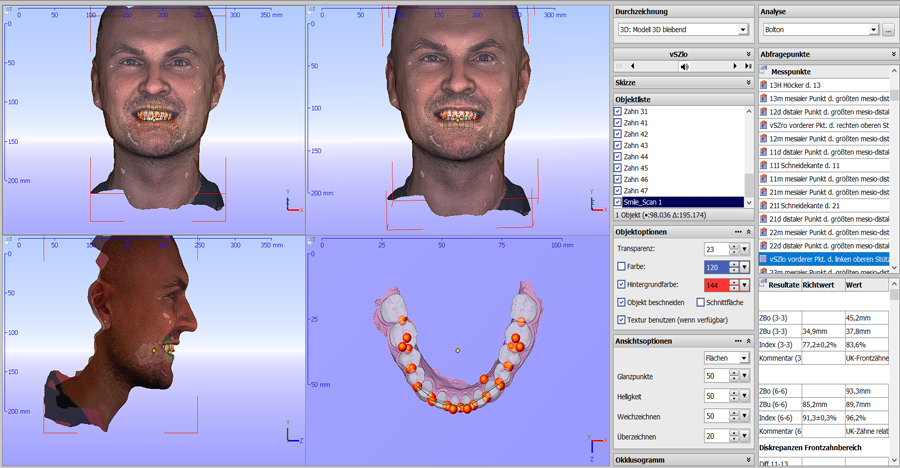Expand the vSZlo panel chevron
Viewport: 900px width, 468px height.
pyautogui.click(x=748, y=54)
